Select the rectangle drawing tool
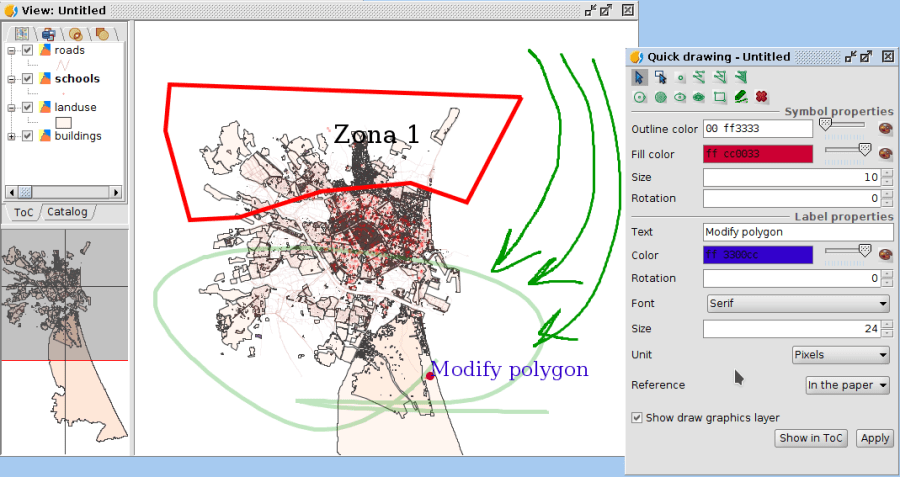 point(720,97)
